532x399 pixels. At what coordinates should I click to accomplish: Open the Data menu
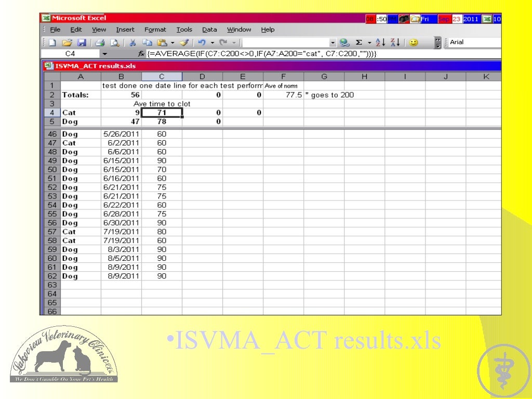point(209,30)
